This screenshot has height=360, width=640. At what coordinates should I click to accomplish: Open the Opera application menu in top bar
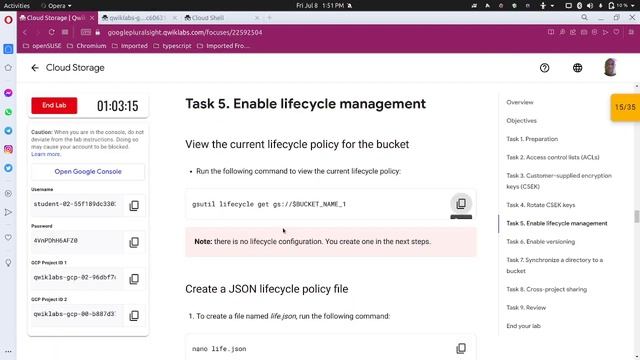(x=56, y=6)
